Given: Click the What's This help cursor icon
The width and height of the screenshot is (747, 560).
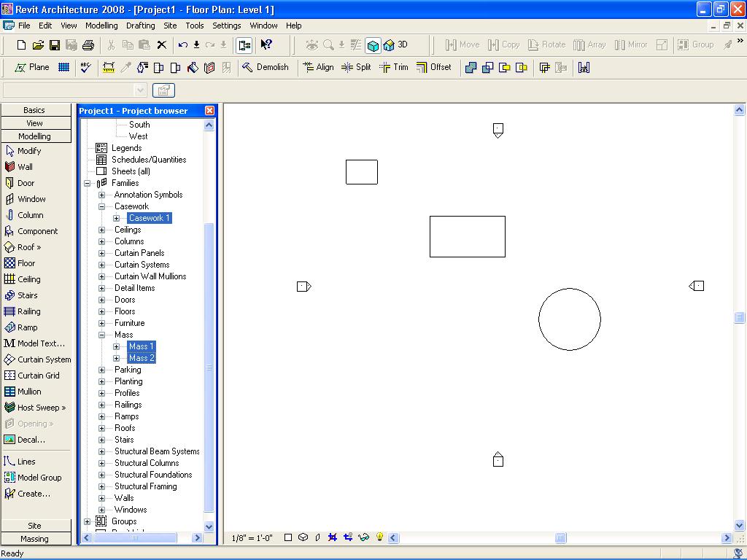Looking at the screenshot, I should (x=266, y=44).
